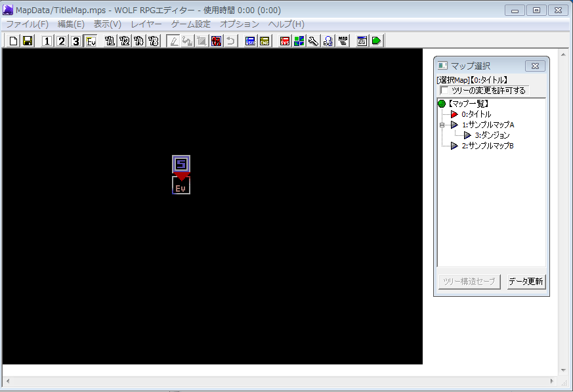Viewport: 573px width, 392px height.
Task: Click the vertical scrollbar up arrow
Action: pyautogui.click(x=563, y=55)
